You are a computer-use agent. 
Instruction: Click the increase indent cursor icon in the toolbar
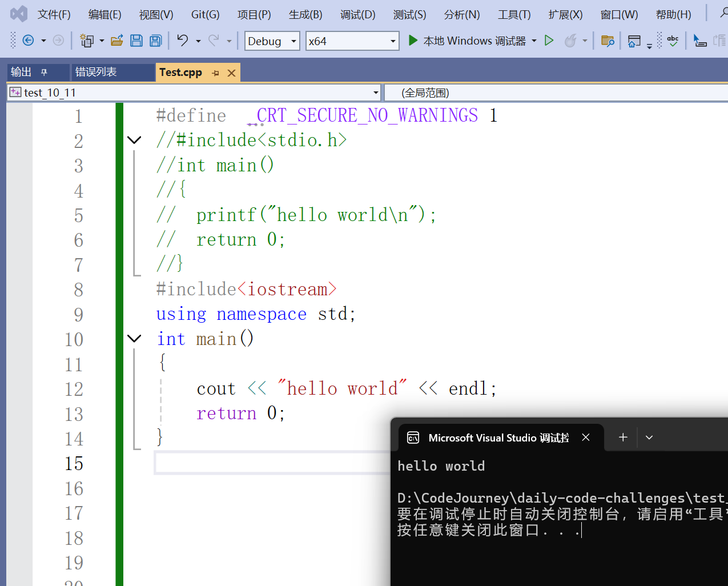tap(700, 41)
